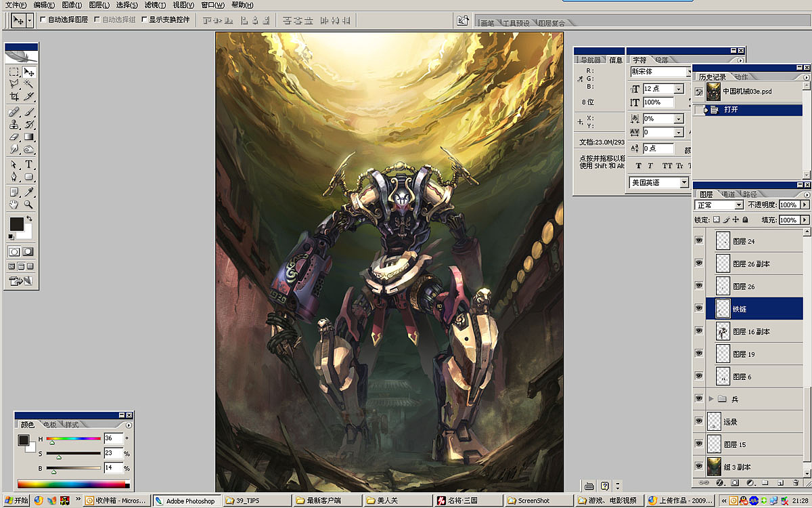This screenshot has height=508, width=812.
Task: Select the Path Selection tool
Action: pos(14,165)
